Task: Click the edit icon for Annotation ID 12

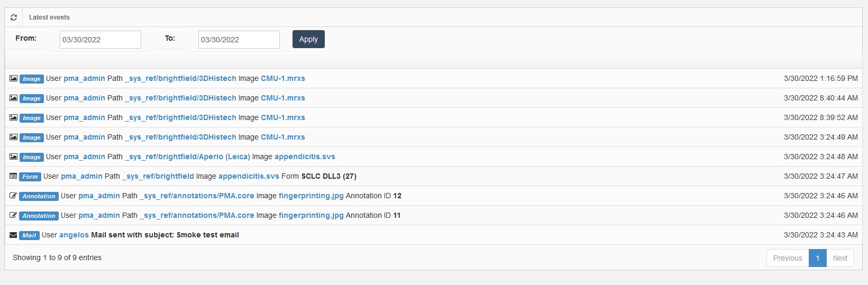Action: coord(13,196)
